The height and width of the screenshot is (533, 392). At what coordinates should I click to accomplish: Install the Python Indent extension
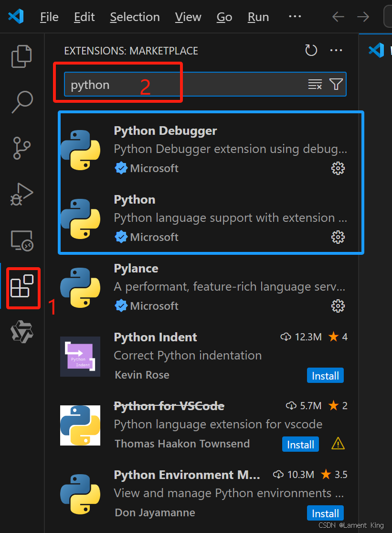[325, 375]
